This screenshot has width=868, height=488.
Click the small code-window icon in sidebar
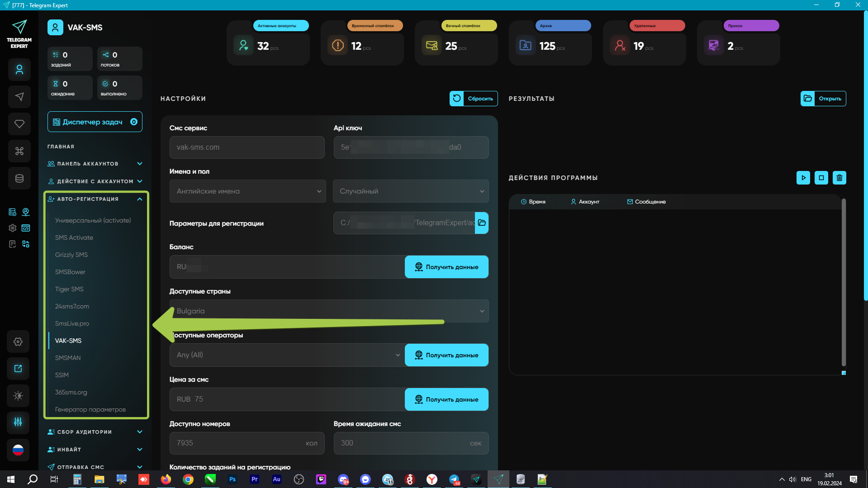tap(26, 228)
